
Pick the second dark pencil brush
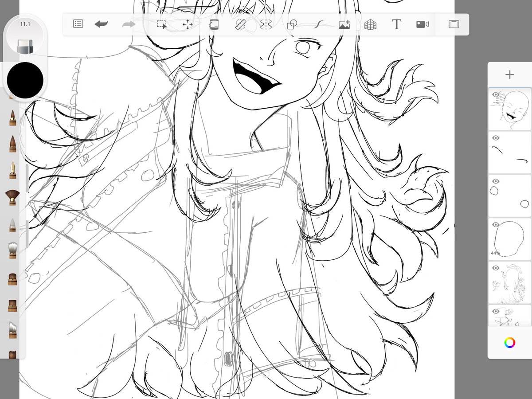[x=13, y=144]
